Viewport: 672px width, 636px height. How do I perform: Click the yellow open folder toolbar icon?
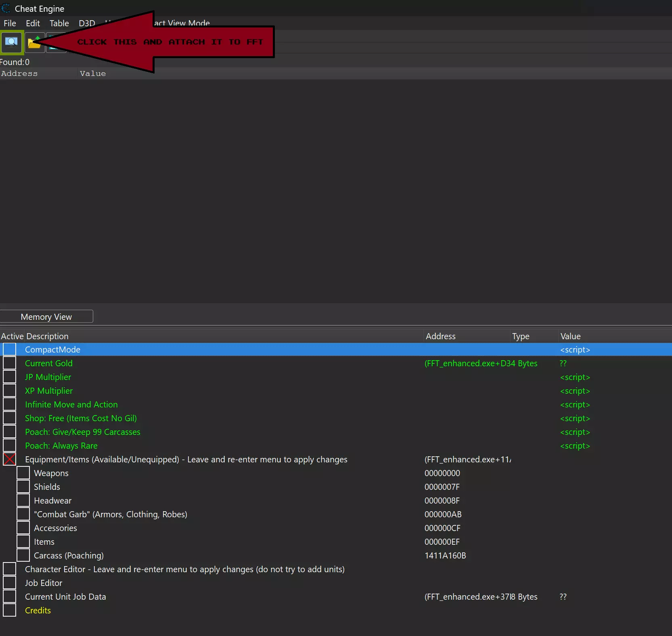[x=35, y=42]
